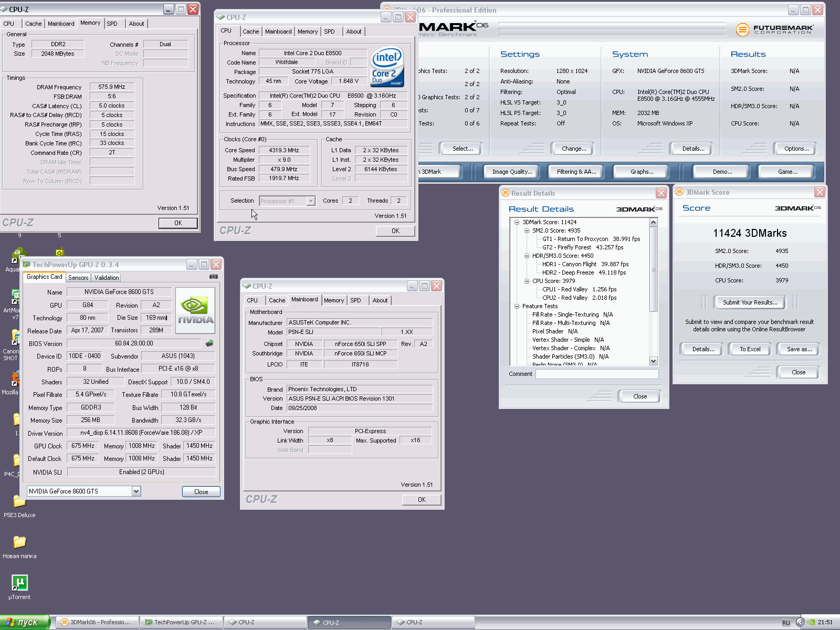Viewport: 840px width, 630px height.
Task: Select the P5E3 Deluxe desktop folder
Action: coord(19,505)
